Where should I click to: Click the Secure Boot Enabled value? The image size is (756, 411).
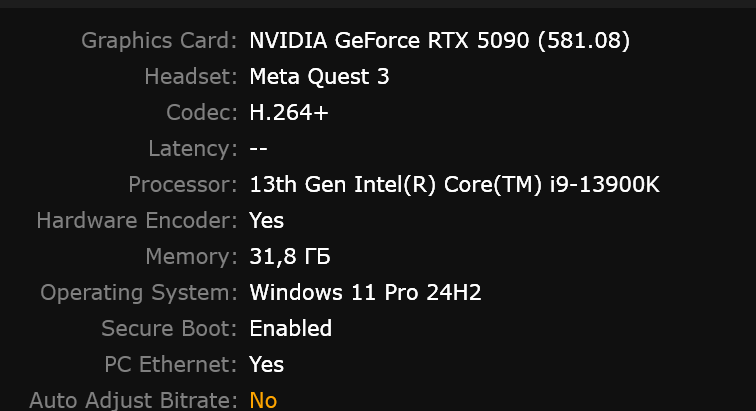[291, 329]
